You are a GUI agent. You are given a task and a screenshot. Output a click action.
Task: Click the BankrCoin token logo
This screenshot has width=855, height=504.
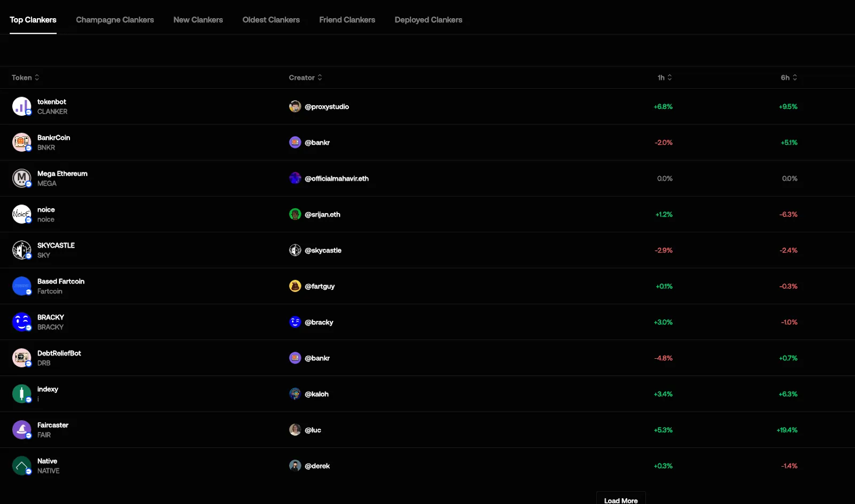click(x=22, y=142)
